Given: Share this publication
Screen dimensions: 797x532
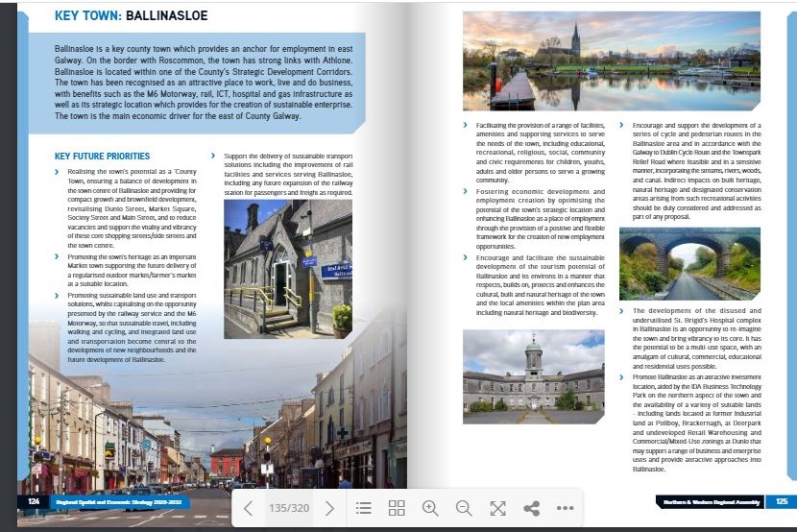Looking at the screenshot, I should point(531,508).
